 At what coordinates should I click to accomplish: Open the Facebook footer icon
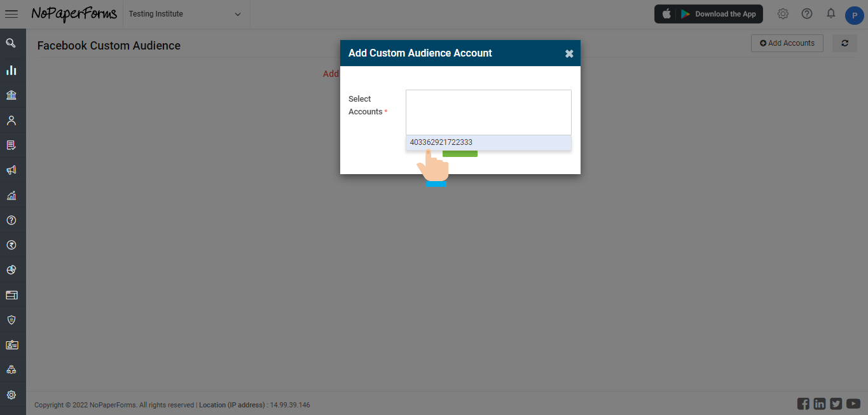(x=803, y=404)
